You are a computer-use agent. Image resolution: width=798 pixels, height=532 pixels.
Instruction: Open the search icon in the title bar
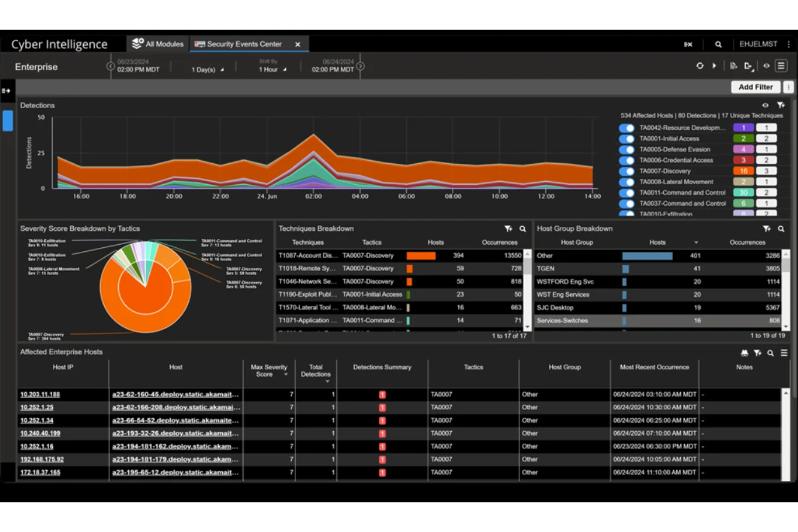click(718, 44)
